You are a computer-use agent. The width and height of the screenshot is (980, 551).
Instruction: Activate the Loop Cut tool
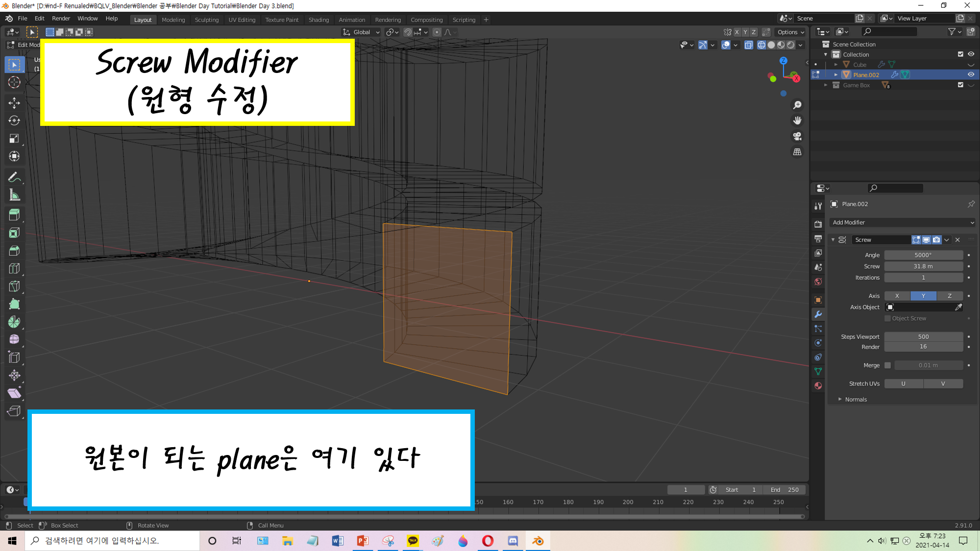click(14, 268)
